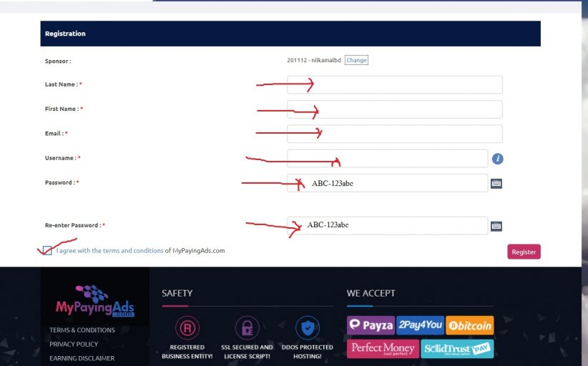This screenshot has width=588, height=366.
Task: Click the Payza payment logo
Action: point(371,325)
